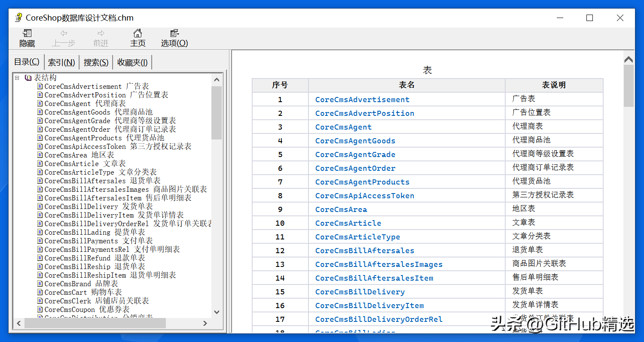
Task: Go to the 主页 (Home) icon
Action: [137, 33]
